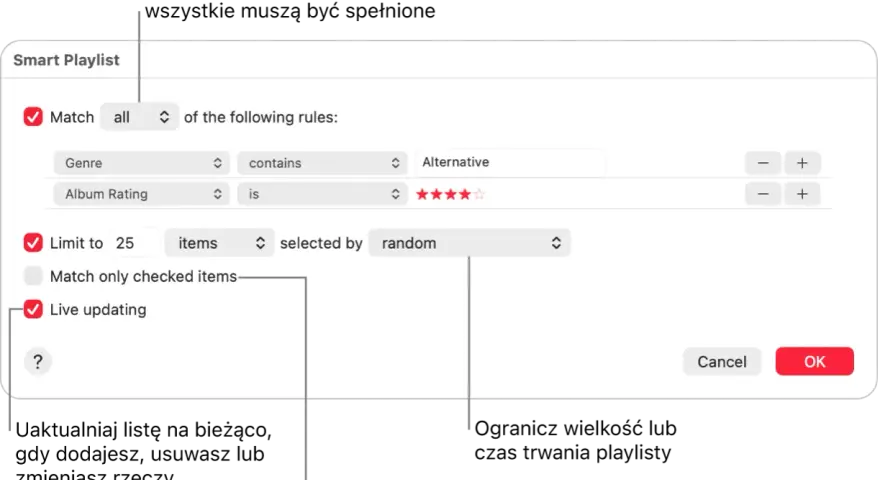The image size is (880, 480).
Task: Open the Album Rating field dropdown
Action: [141, 194]
